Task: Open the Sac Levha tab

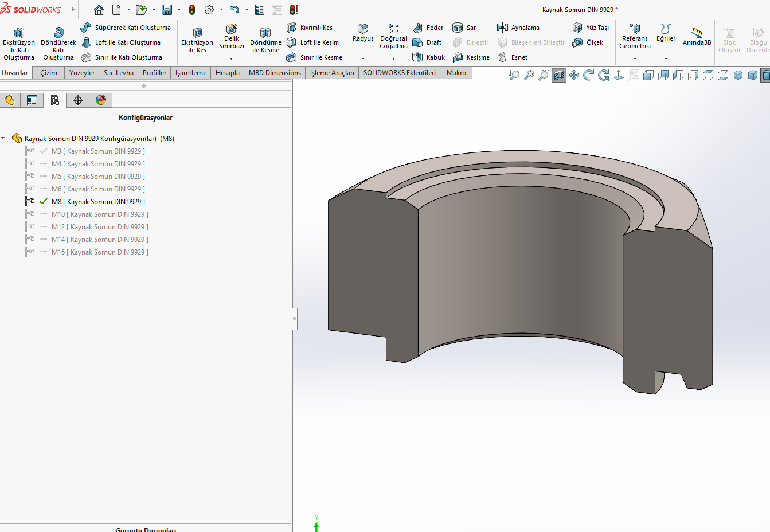Action: click(119, 73)
